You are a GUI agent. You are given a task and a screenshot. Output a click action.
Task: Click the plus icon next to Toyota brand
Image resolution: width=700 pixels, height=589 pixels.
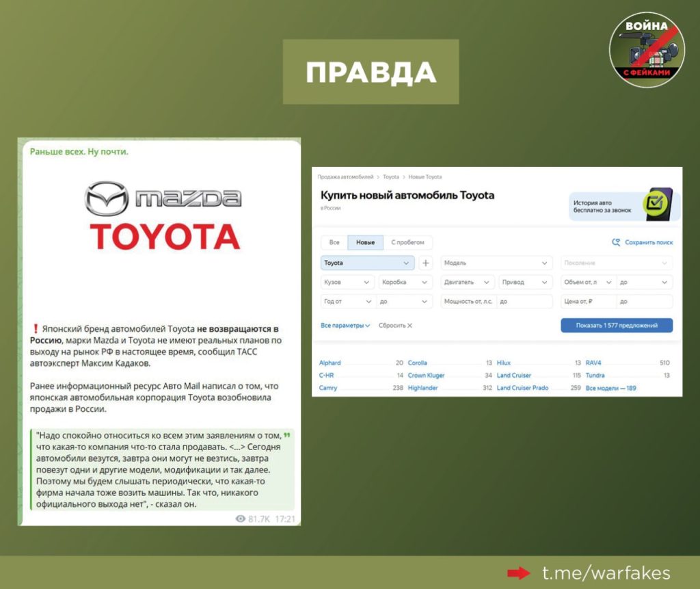[x=425, y=263]
